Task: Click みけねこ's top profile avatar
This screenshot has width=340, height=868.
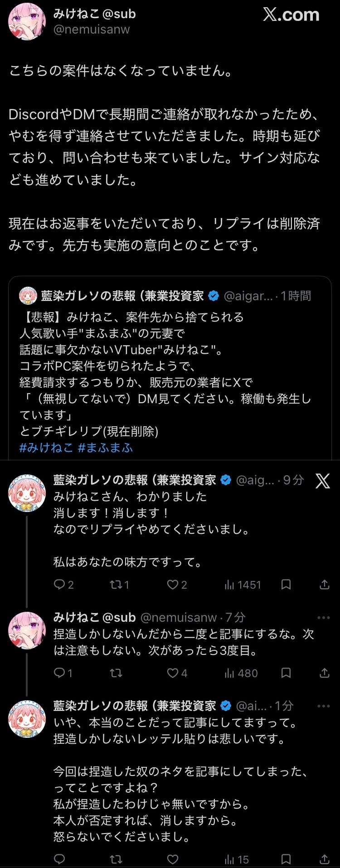Action: coord(27,22)
